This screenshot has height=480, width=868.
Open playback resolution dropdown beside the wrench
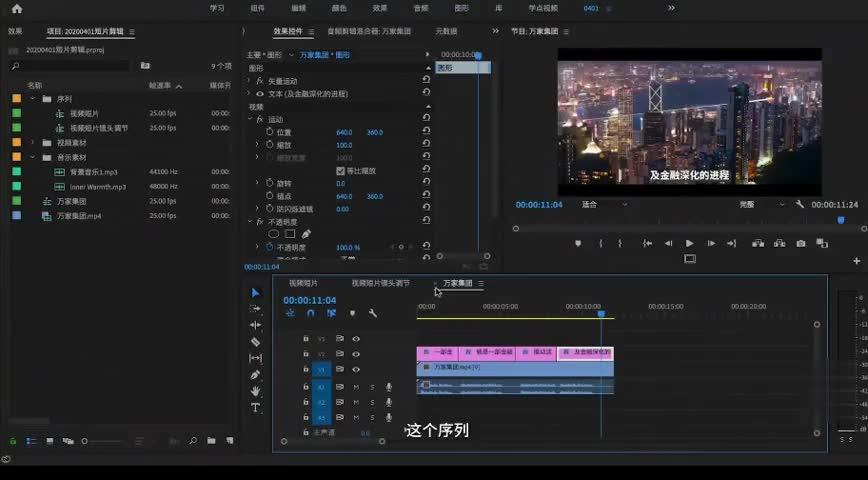762,204
